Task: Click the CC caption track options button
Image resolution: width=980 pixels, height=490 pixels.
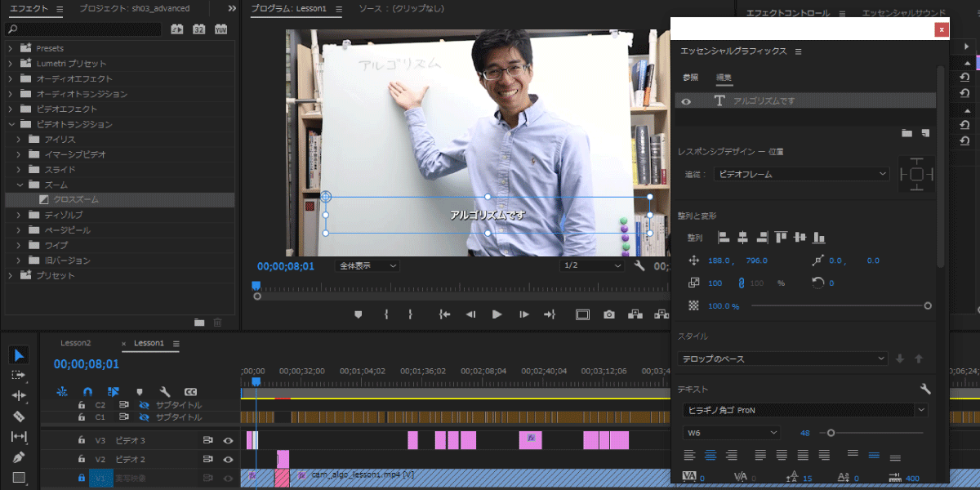Action: tap(190, 392)
